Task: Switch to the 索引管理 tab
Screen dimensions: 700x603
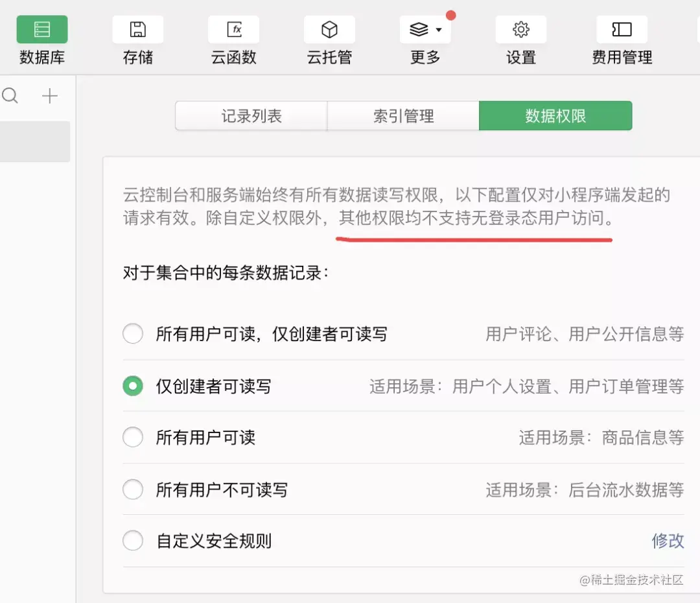Action: tap(403, 115)
